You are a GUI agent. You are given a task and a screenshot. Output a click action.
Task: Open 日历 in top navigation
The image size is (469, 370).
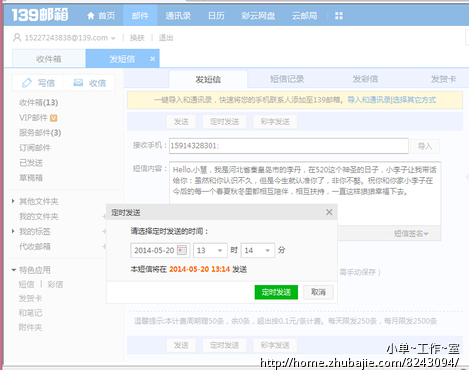click(216, 15)
